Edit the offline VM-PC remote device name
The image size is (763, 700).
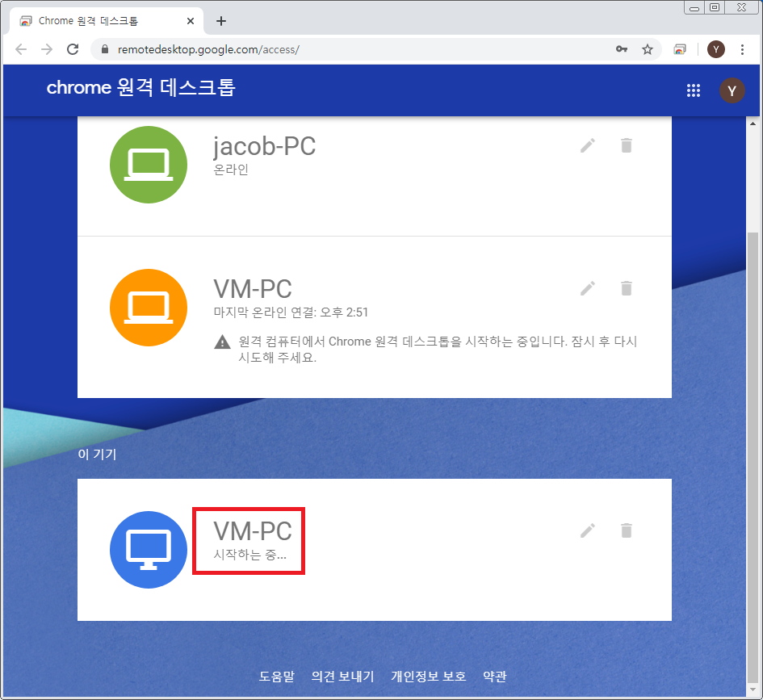588,288
